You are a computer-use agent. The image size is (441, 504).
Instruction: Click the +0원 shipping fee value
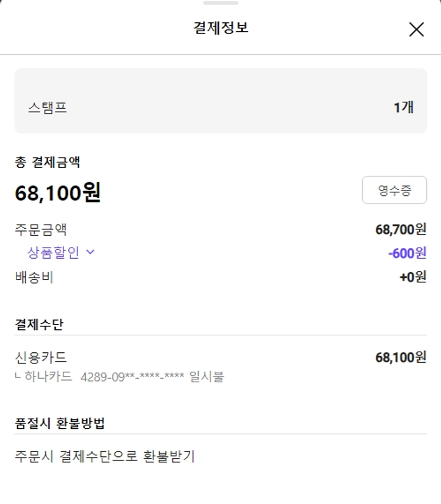[x=413, y=277]
